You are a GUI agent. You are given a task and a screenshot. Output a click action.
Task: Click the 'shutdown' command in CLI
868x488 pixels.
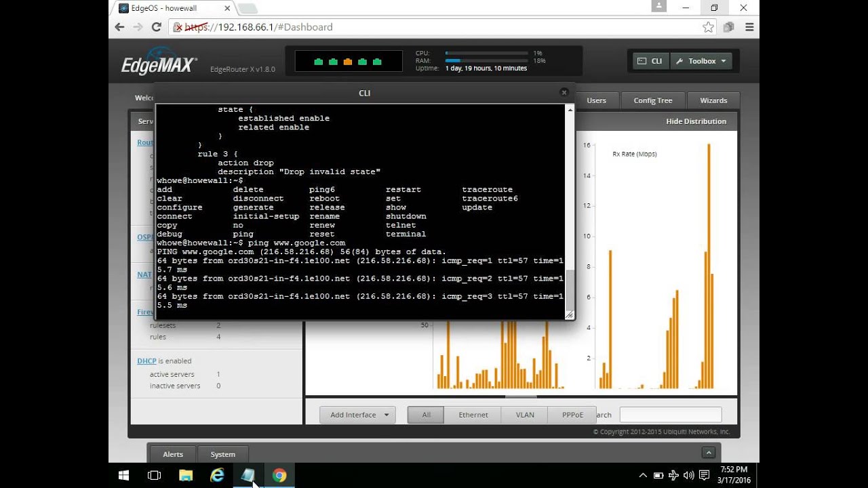click(406, 216)
